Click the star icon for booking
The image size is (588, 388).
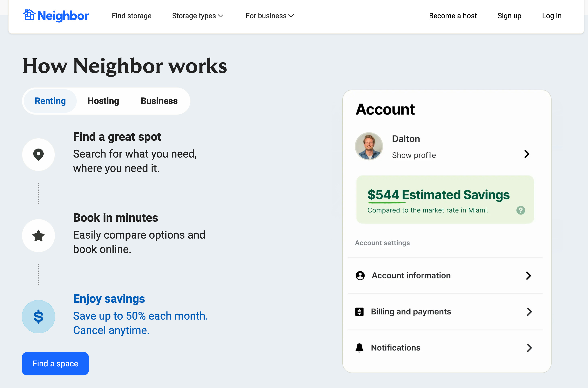click(x=38, y=236)
